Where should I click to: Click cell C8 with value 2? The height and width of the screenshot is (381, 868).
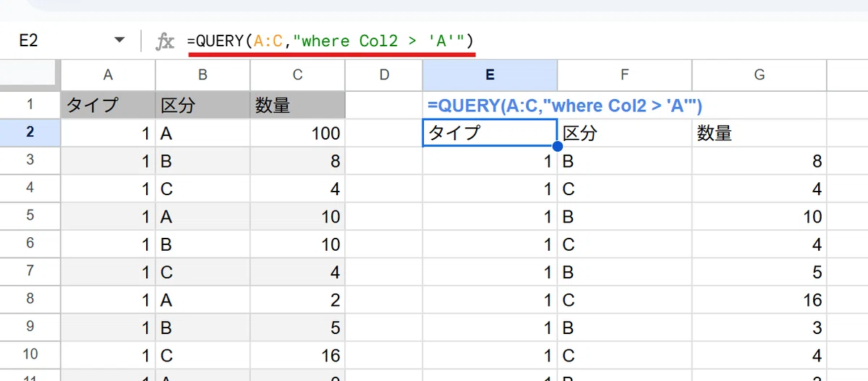tap(298, 299)
